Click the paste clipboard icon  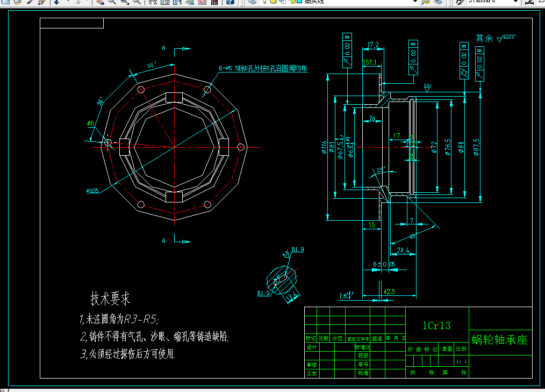pyautogui.click(x=17, y=3)
